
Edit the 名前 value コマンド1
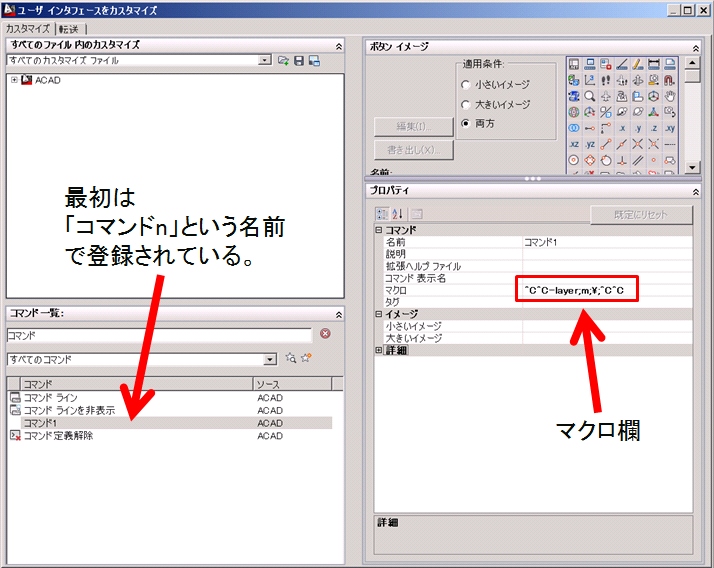(607, 242)
